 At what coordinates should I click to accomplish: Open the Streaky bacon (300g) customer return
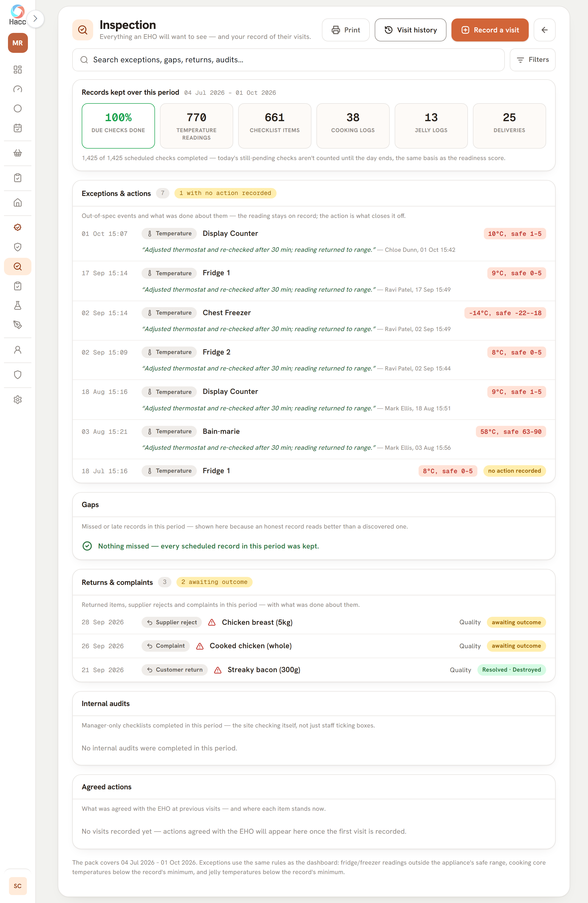click(x=313, y=670)
